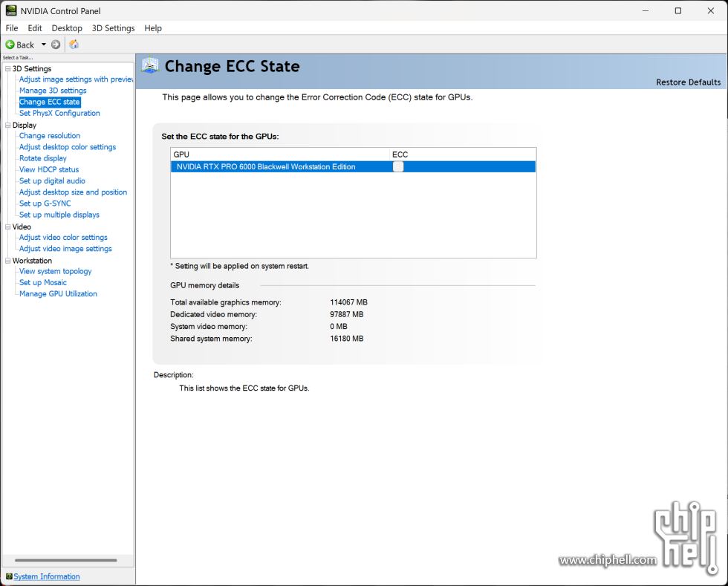Click the GPU column header
Screen dimensions: 728x586
pyautogui.click(x=280, y=154)
